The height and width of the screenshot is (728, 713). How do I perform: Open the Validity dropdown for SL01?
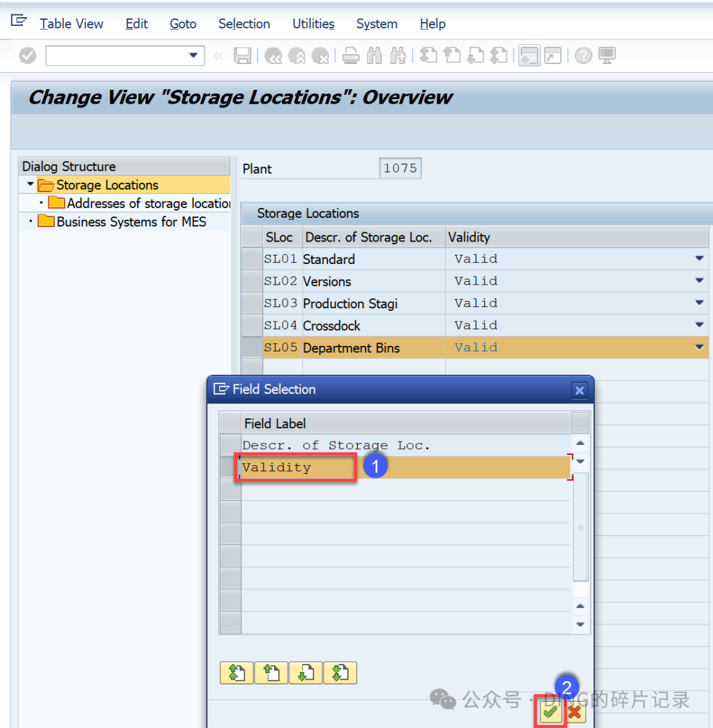coord(699,259)
